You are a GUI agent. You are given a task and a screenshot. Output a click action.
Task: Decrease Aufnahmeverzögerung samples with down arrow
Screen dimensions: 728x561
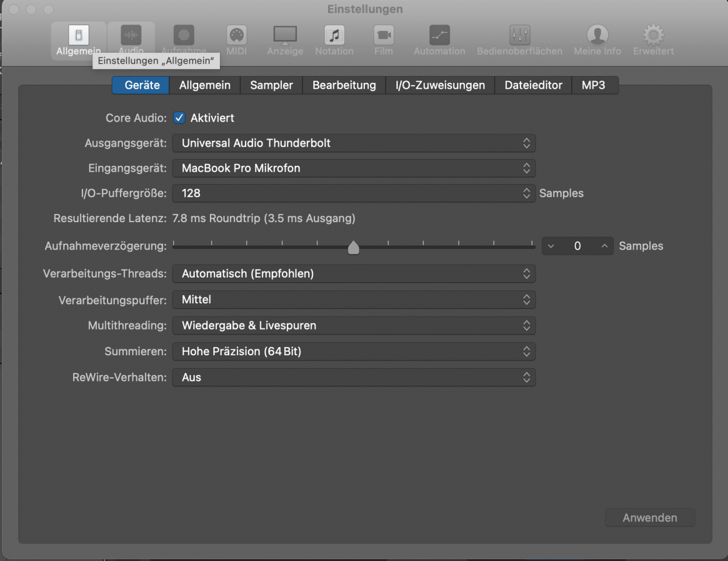point(551,246)
